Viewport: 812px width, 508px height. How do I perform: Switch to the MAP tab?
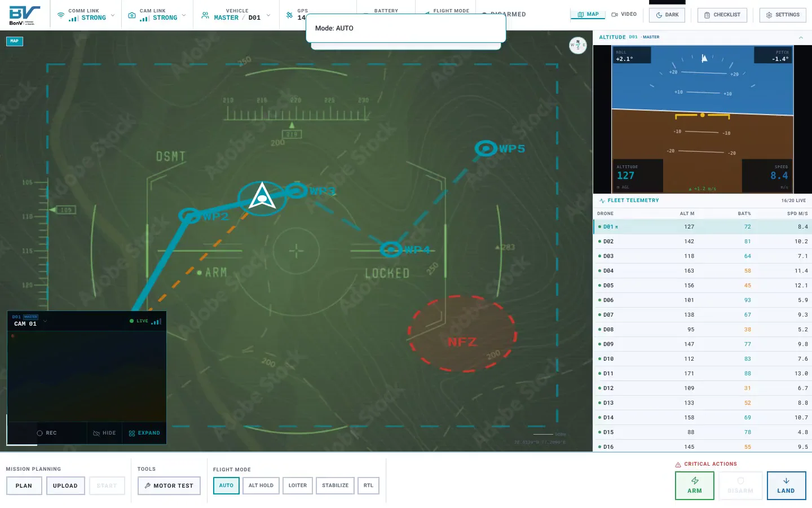[588, 15]
